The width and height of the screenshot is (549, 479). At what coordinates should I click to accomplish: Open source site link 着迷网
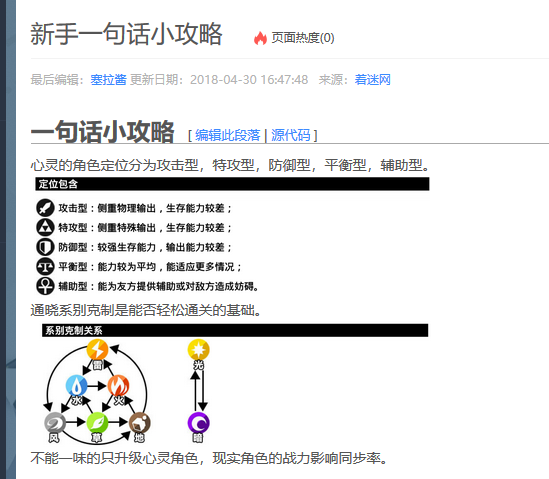tap(373, 80)
